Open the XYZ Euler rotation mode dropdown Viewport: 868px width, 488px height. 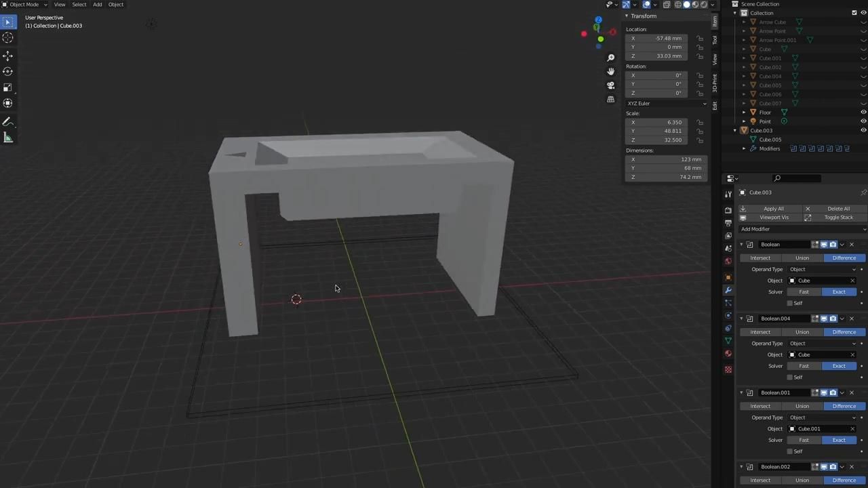click(x=666, y=104)
